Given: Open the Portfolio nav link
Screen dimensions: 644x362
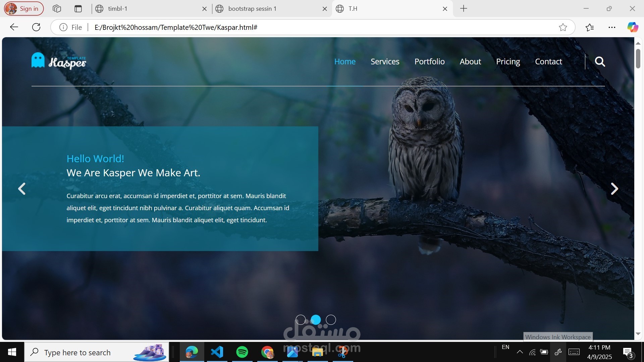Looking at the screenshot, I should coord(429,62).
